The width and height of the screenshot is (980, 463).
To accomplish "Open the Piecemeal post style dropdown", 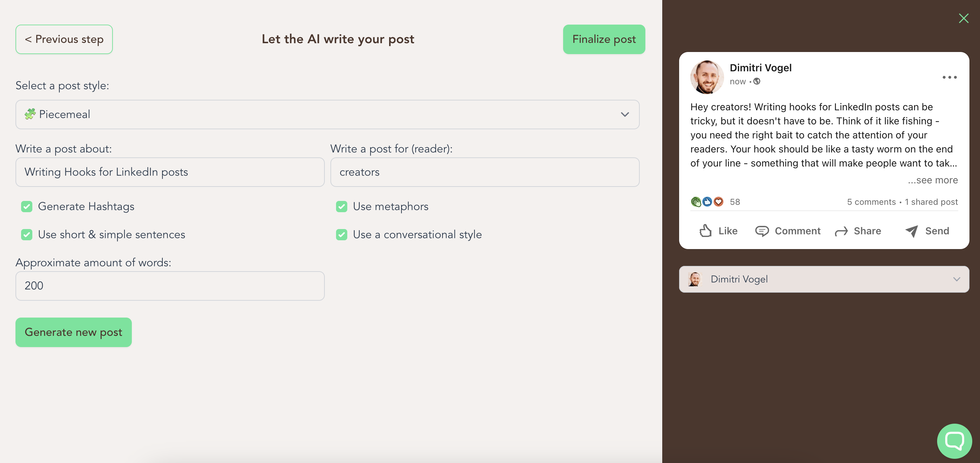I will pyautogui.click(x=327, y=115).
